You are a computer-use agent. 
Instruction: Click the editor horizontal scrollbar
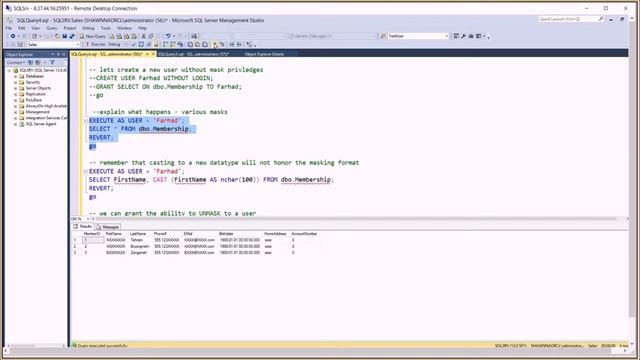click(x=355, y=219)
